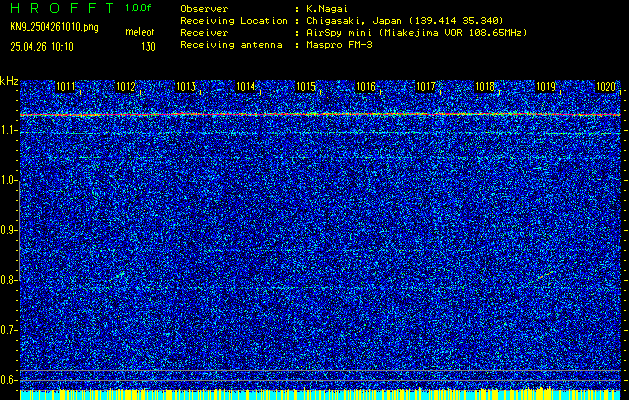Screen dimensions: 629x400
Task: Click the 0.7 frequency axis label
Action: pos(8,330)
